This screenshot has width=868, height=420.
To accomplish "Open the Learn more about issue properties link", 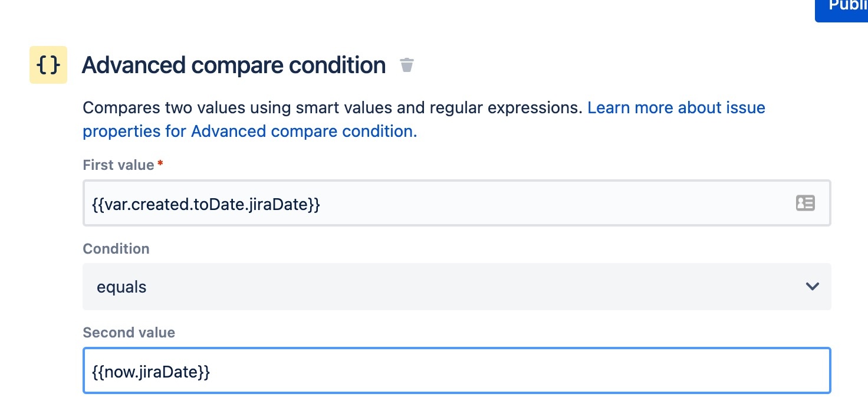I will click(x=676, y=108).
